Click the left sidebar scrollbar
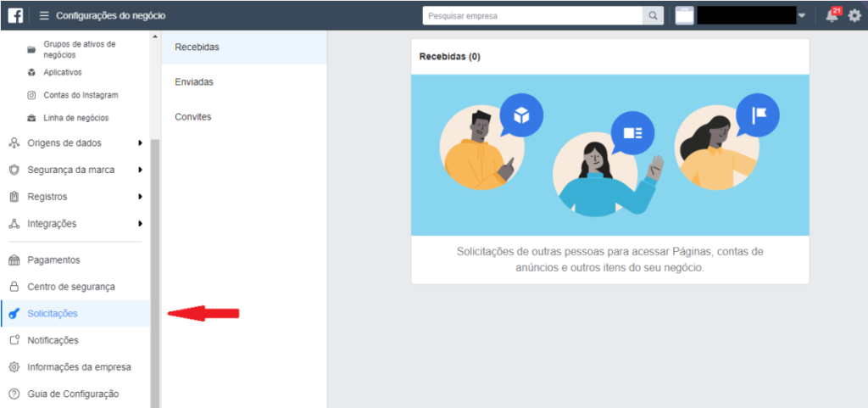This screenshot has width=868, height=408. click(x=154, y=254)
